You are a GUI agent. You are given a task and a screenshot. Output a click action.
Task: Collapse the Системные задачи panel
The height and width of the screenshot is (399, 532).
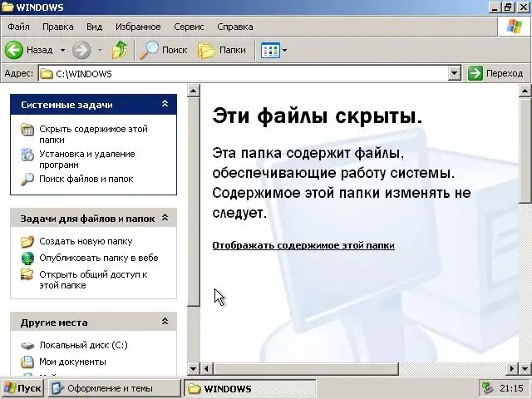(x=165, y=104)
